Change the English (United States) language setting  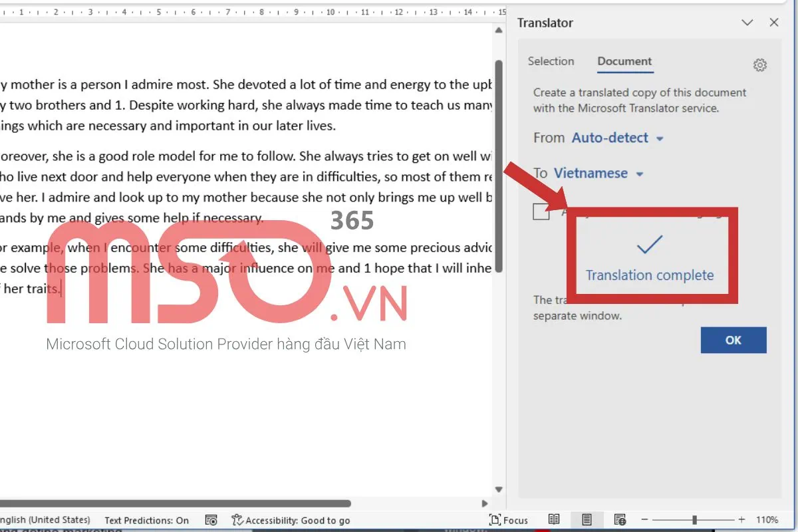click(x=43, y=520)
